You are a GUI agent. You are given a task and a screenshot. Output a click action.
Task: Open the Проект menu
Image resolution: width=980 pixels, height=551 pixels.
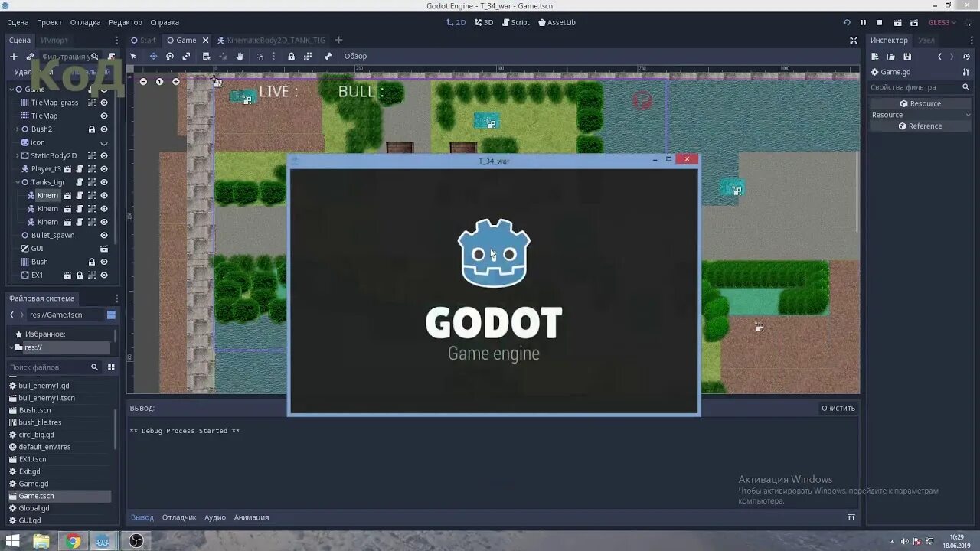49,22
